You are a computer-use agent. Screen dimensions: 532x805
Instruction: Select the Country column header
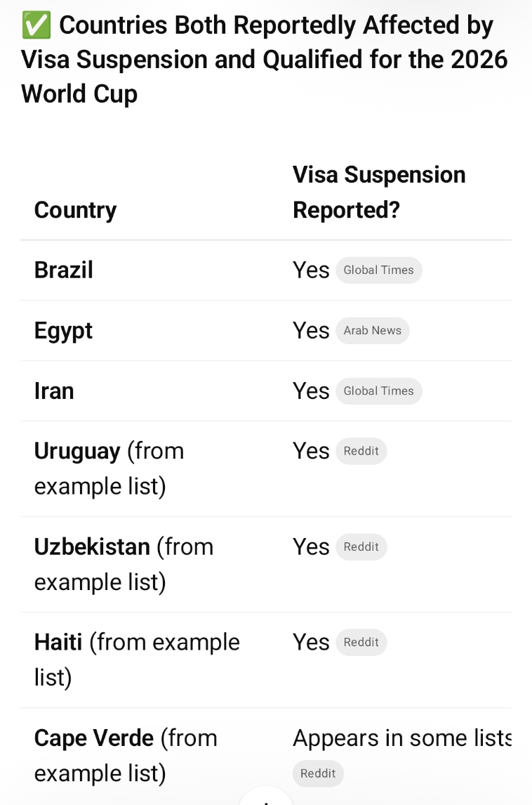pos(75,210)
